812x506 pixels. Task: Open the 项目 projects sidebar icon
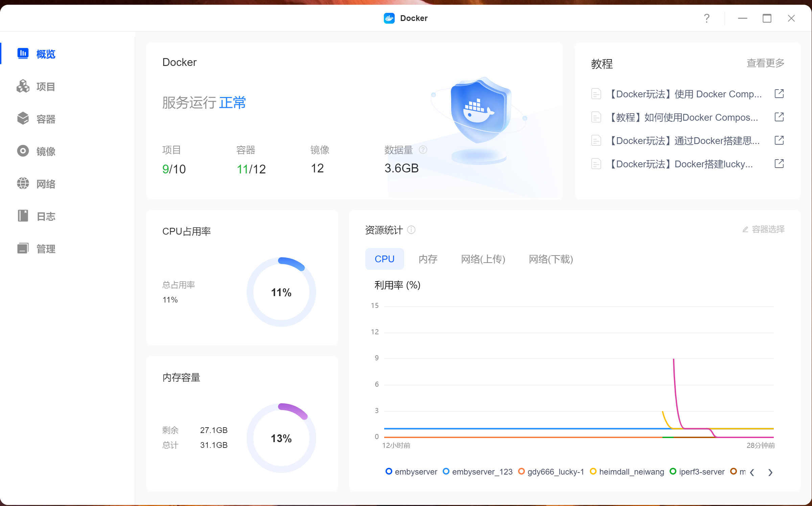click(23, 86)
